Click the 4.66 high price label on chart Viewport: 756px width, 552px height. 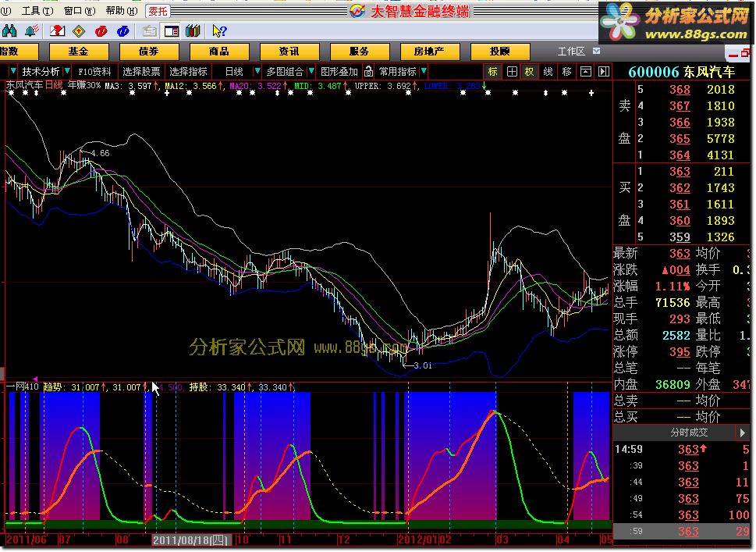point(100,153)
